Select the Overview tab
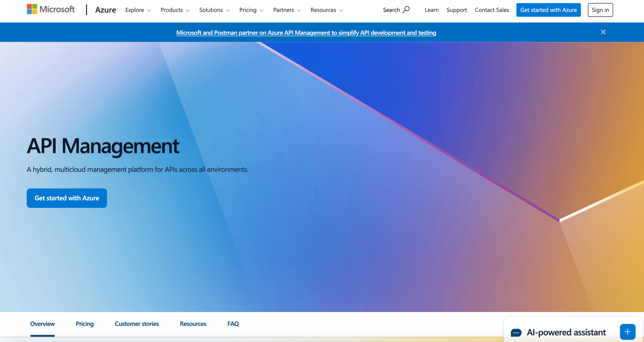 pyautogui.click(x=42, y=324)
